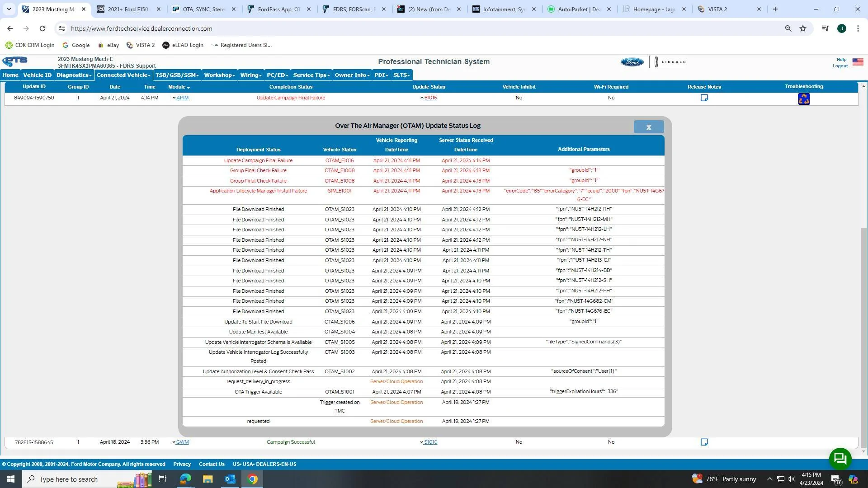Launch Microsoft Edge from taskbar
Image resolution: width=868 pixels, height=488 pixels.
point(185,479)
